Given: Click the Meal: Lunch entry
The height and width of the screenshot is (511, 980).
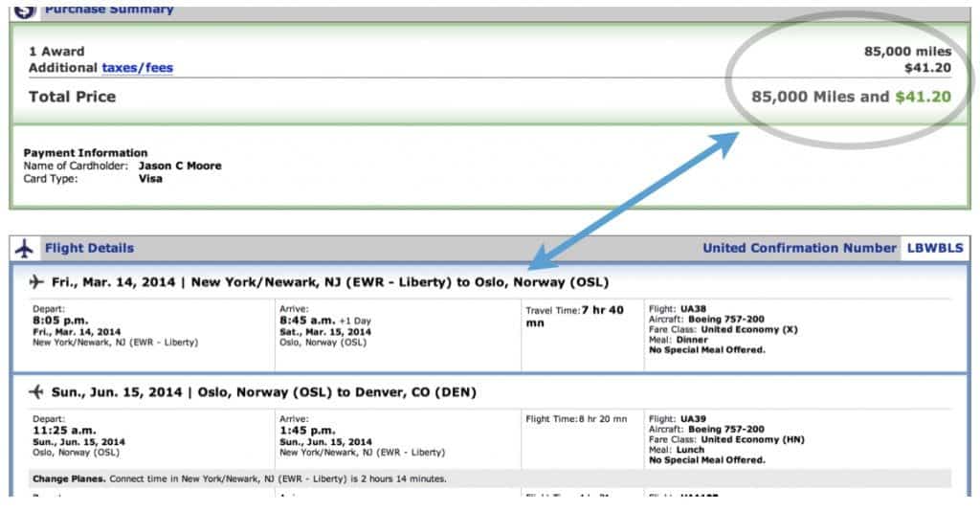Looking at the screenshot, I should coord(677,450).
